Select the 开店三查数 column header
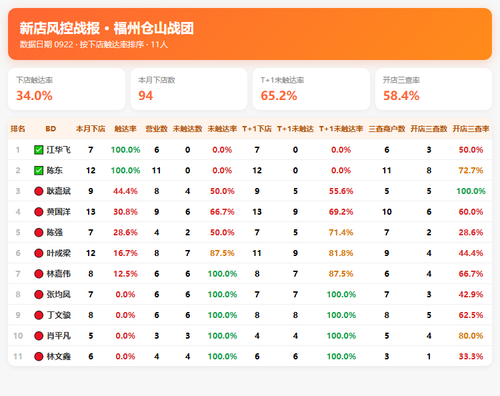Screen dimensions: 500x396 [429, 129]
